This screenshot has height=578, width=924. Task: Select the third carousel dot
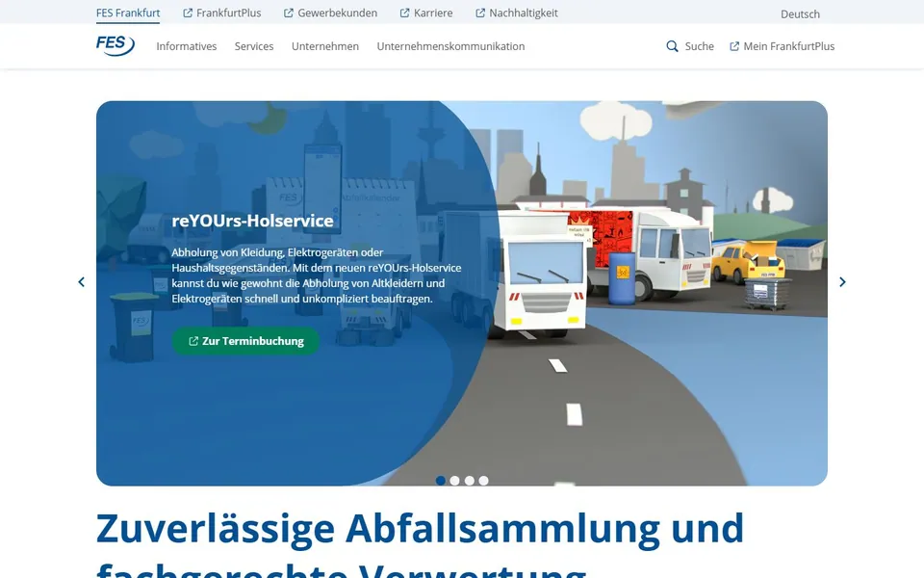point(469,481)
